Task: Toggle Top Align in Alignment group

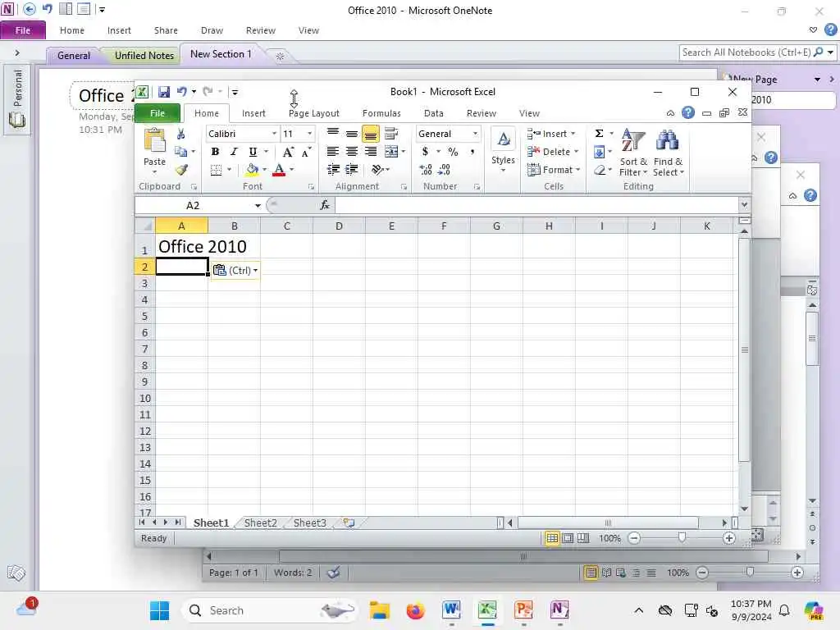Action: (333, 134)
